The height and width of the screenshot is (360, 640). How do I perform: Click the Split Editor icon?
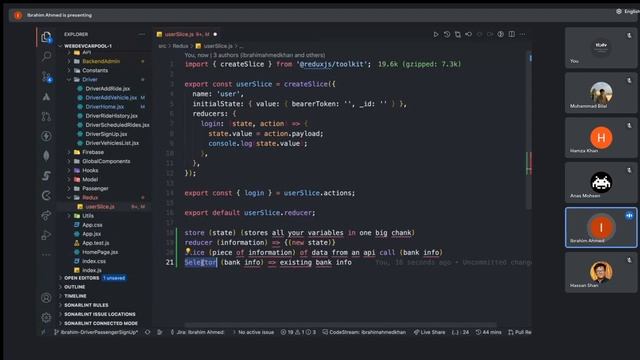click(x=511, y=34)
